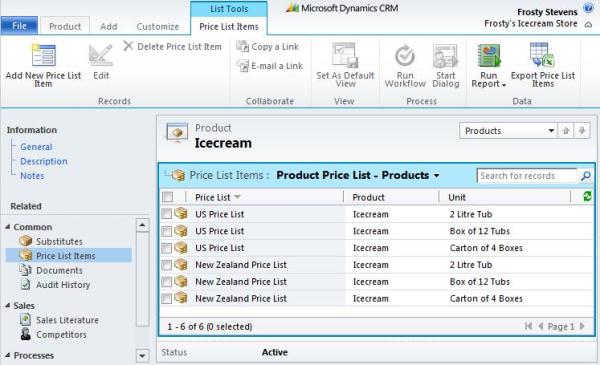600x365 pixels.
Task: Switch to the Add ribbon tab
Action: 109,26
